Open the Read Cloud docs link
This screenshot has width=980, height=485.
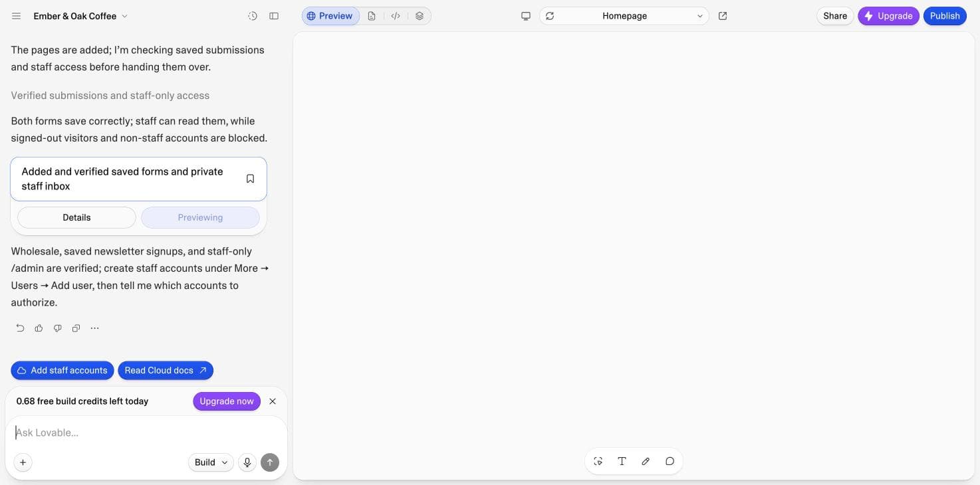pyautogui.click(x=166, y=371)
